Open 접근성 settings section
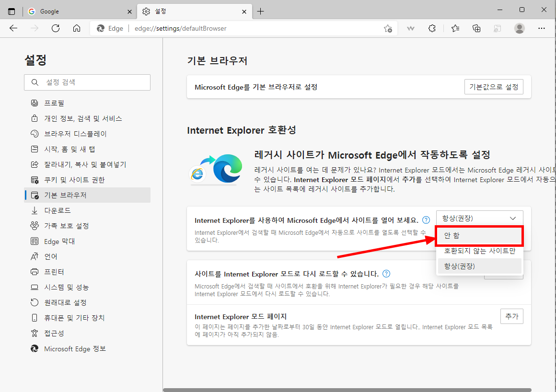 (x=87, y=333)
